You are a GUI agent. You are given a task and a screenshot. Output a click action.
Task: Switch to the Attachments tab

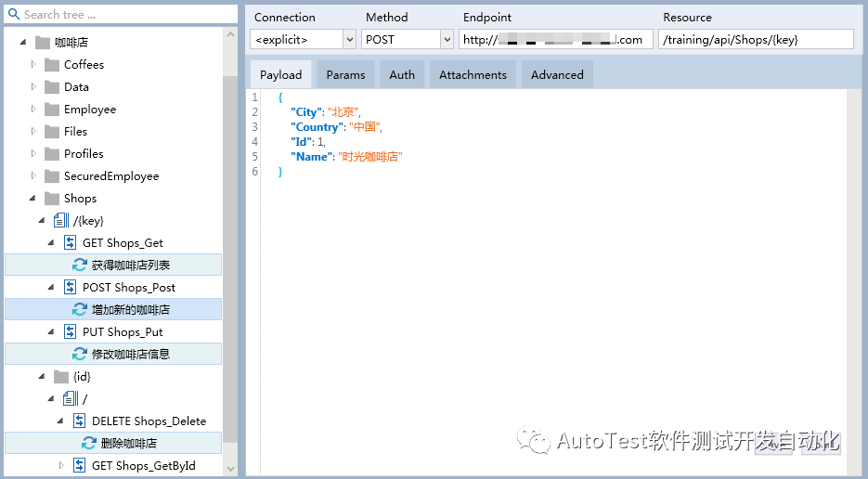click(x=473, y=75)
